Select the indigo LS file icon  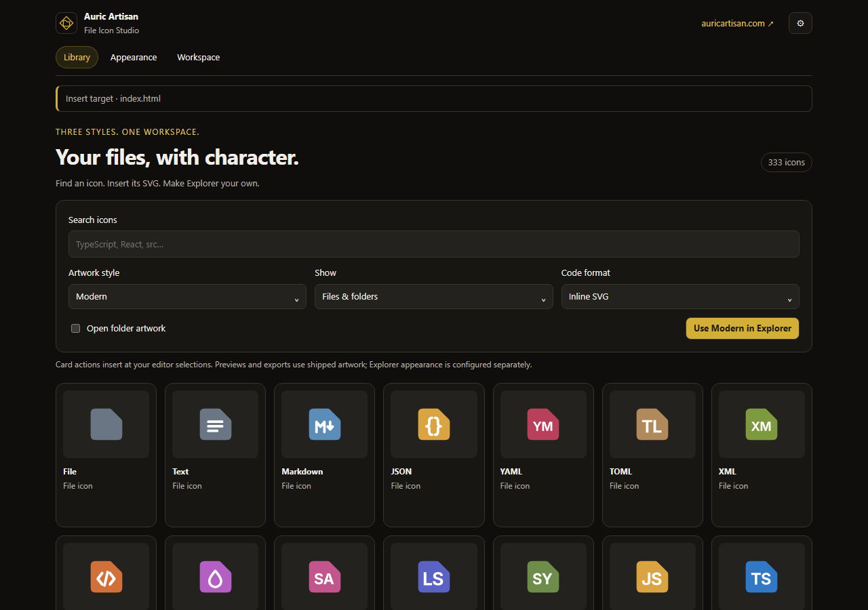pos(434,577)
